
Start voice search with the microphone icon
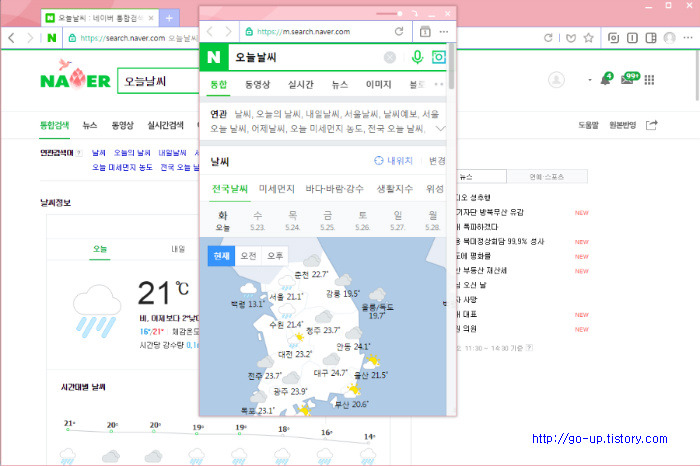[417, 57]
